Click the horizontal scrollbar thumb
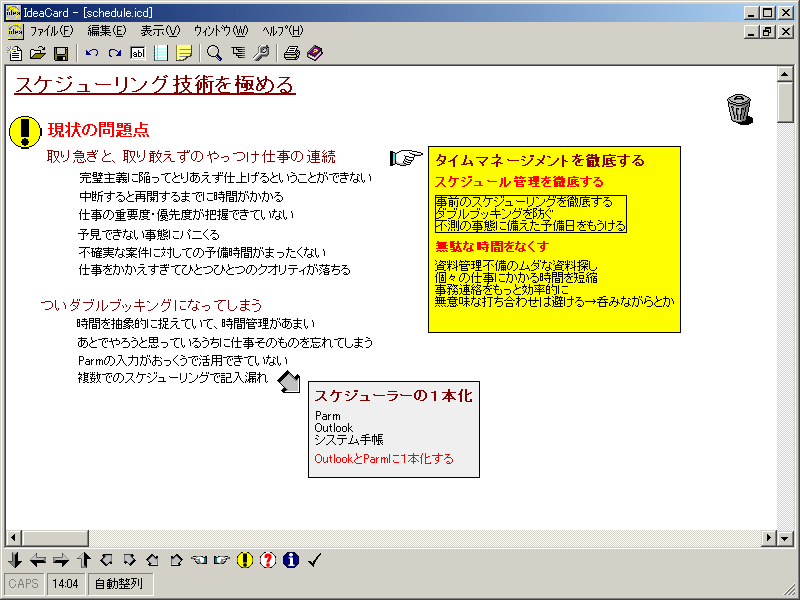Image resolution: width=800 pixels, height=600 pixels. (x=55, y=538)
